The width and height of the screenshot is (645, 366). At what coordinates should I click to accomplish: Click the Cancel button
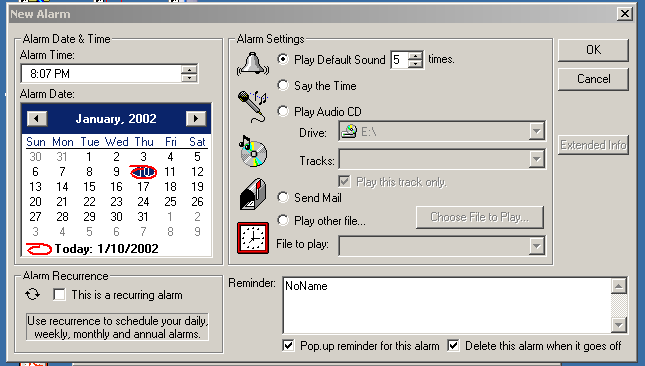coord(593,79)
